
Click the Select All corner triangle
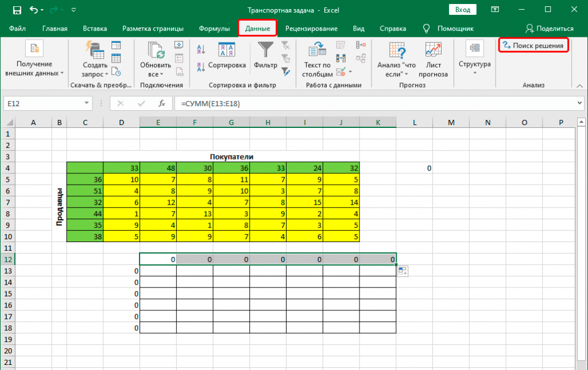(9, 122)
